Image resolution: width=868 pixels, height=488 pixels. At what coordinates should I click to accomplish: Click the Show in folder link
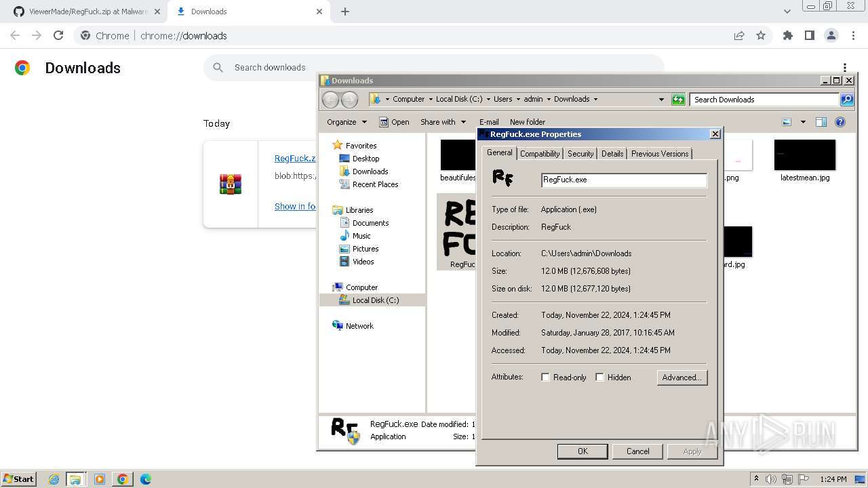295,206
